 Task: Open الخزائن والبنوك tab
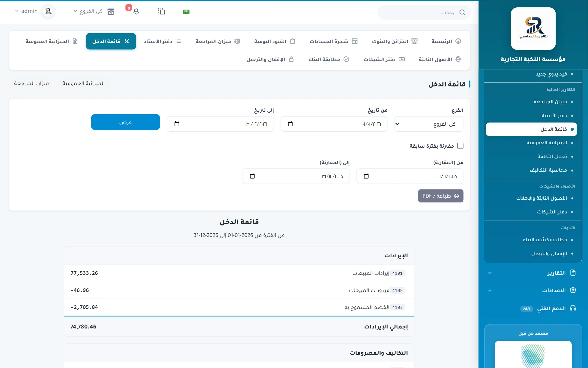click(394, 41)
